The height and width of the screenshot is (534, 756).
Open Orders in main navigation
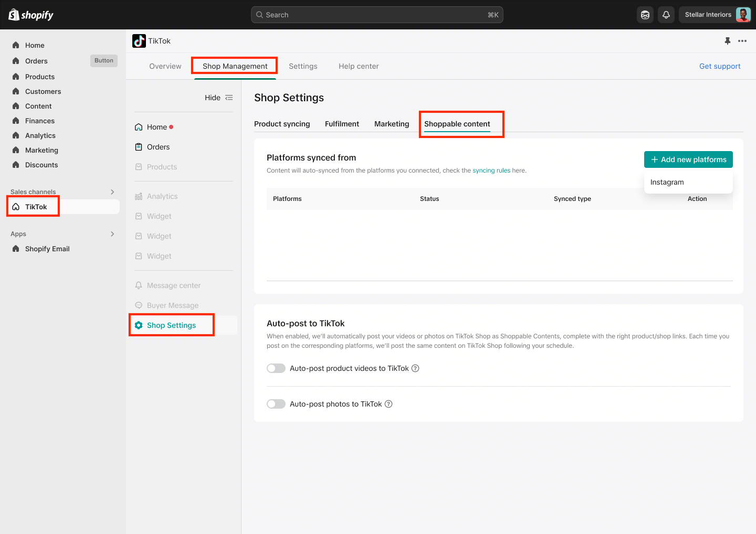click(36, 61)
